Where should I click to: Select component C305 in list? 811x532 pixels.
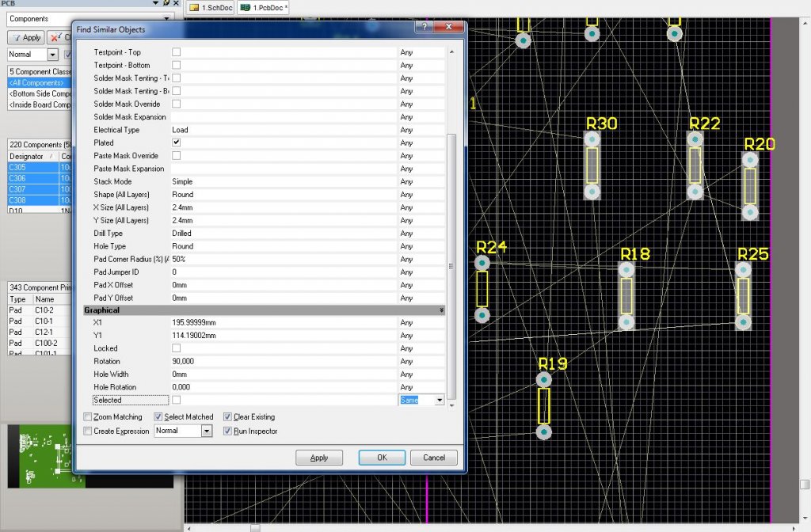(x=40, y=168)
